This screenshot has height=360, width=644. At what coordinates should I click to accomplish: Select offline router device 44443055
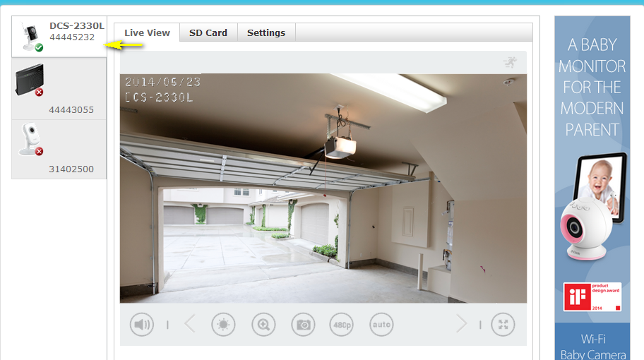coord(59,89)
